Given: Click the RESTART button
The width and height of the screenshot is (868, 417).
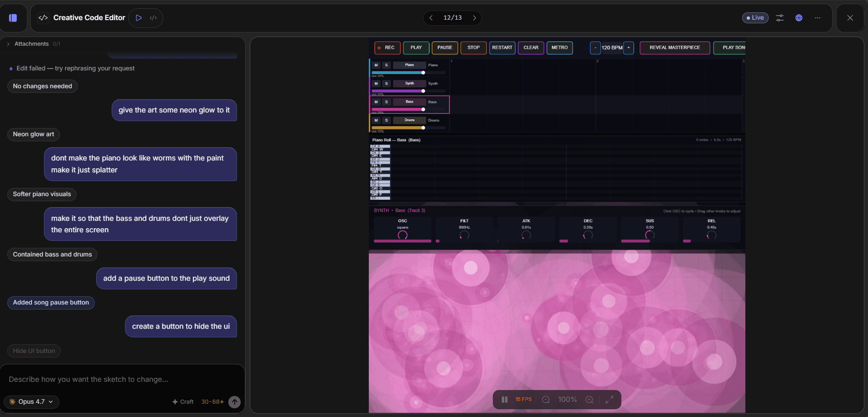Looking at the screenshot, I should [x=502, y=48].
